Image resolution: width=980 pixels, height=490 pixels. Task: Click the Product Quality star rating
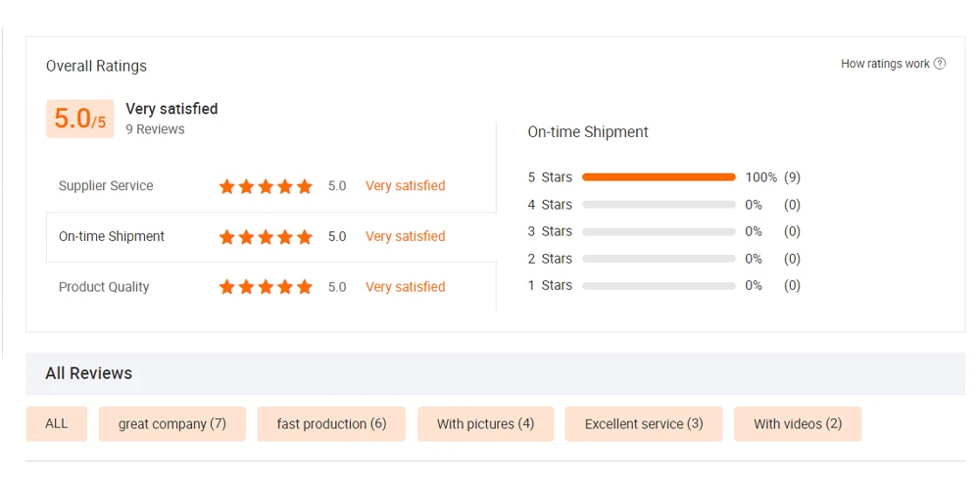pyautogui.click(x=266, y=287)
